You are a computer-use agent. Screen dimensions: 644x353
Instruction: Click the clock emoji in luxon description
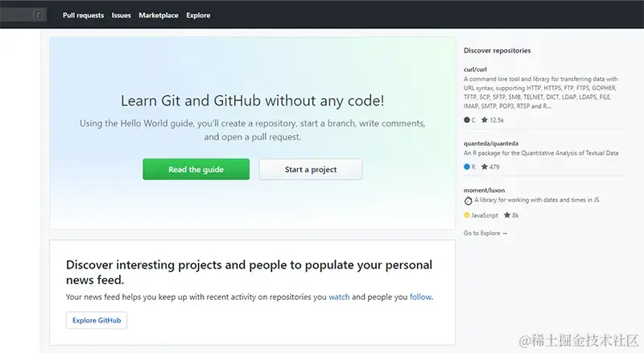pyautogui.click(x=468, y=201)
